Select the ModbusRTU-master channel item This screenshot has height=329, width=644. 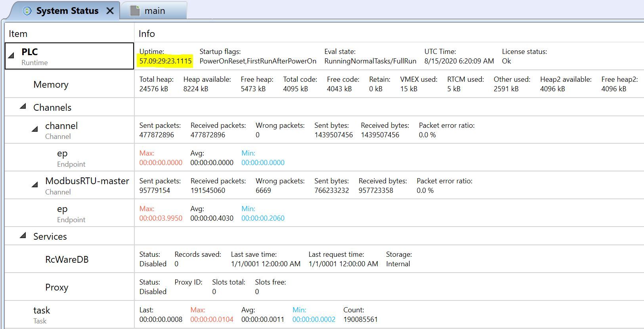87,186
